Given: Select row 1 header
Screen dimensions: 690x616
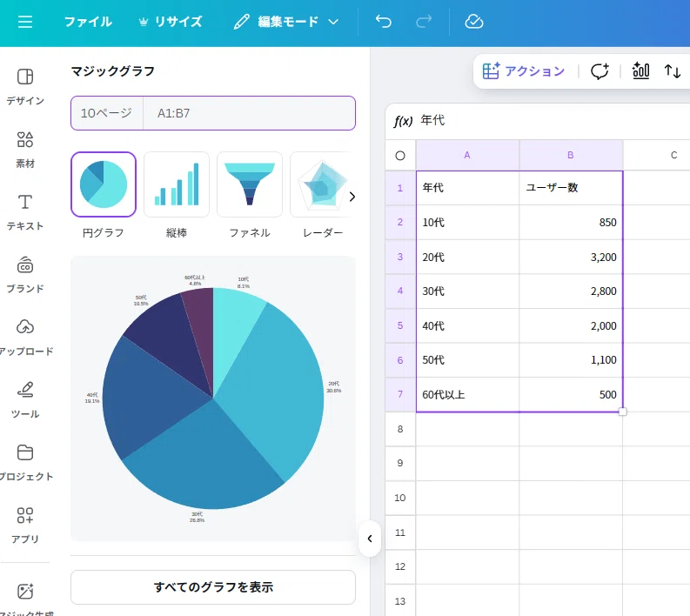Looking at the screenshot, I should click(400, 188).
